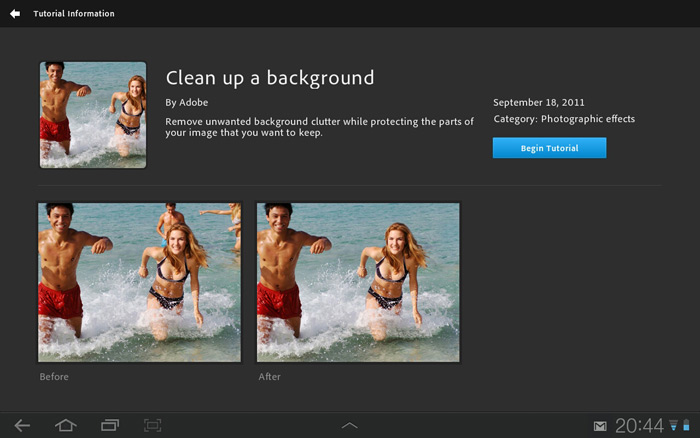This screenshot has width=700, height=438.
Task: Click the September 18, 2011 date
Action: [x=539, y=102]
